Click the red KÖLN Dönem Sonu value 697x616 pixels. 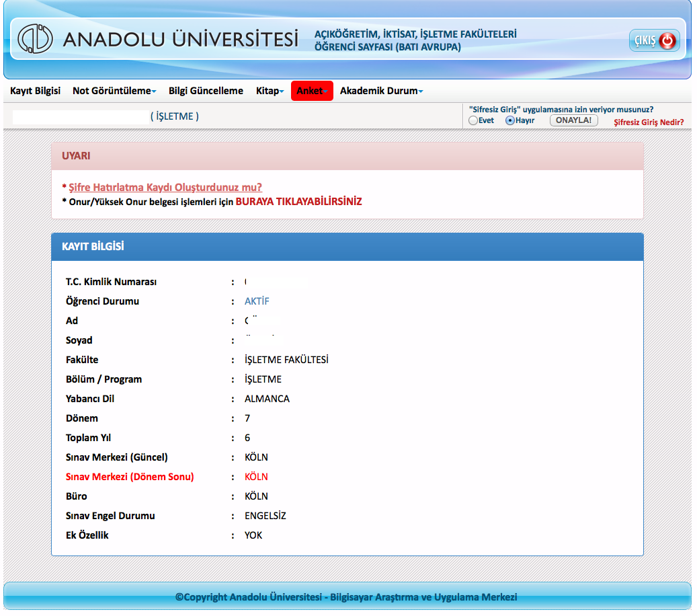click(x=256, y=477)
